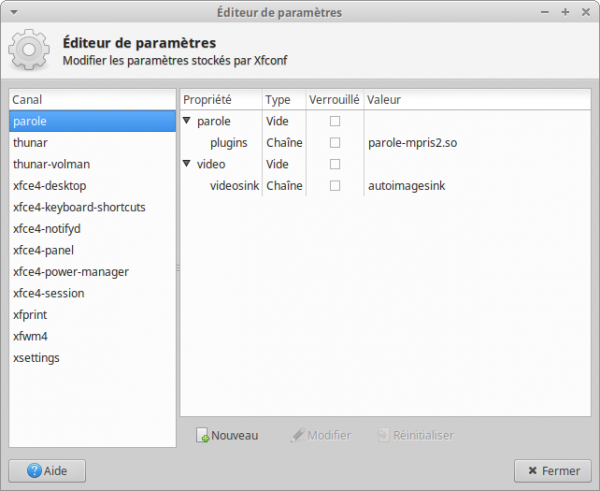Click the Modifier pencil icon button
The width and height of the screenshot is (600, 491).
[x=320, y=435]
